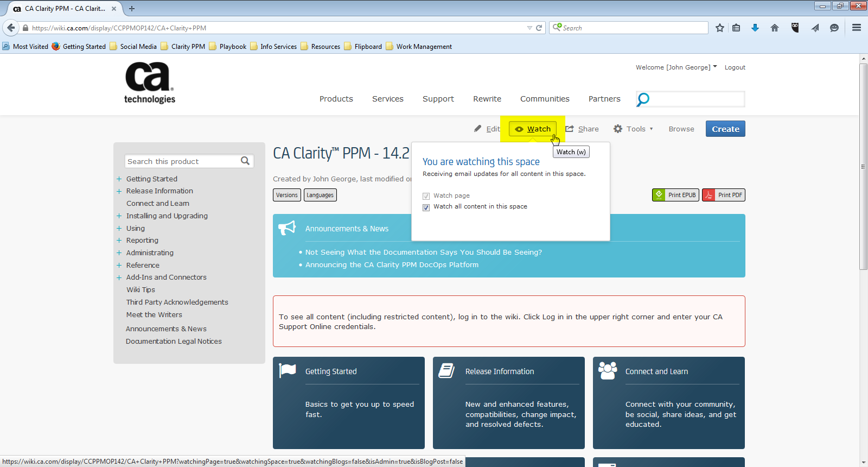Click the Tools gear icon

(618, 129)
